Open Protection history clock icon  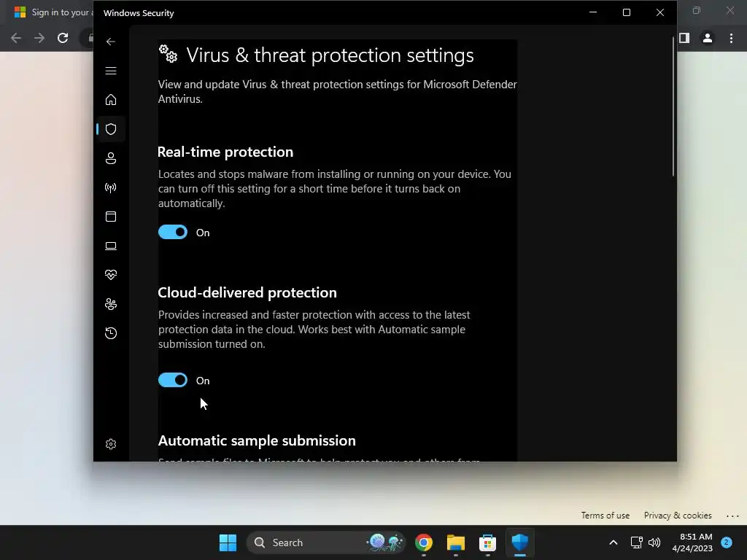pyautogui.click(x=111, y=332)
